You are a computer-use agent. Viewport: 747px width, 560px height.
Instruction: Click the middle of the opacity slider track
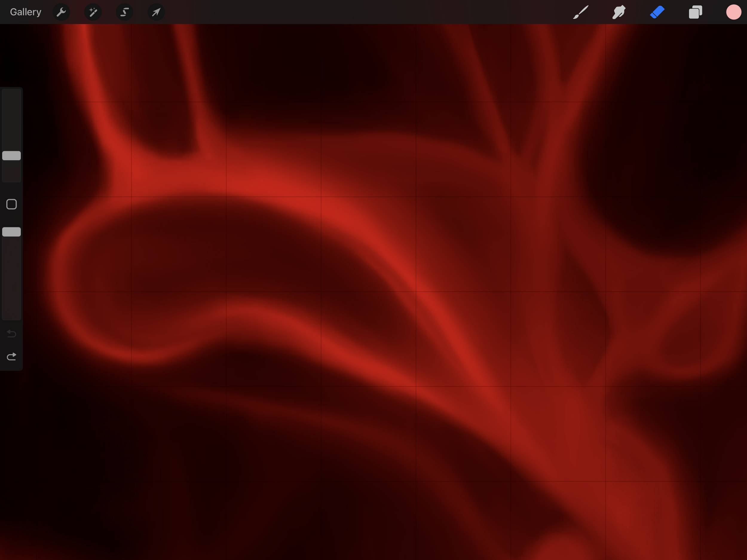click(x=11, y=274)
